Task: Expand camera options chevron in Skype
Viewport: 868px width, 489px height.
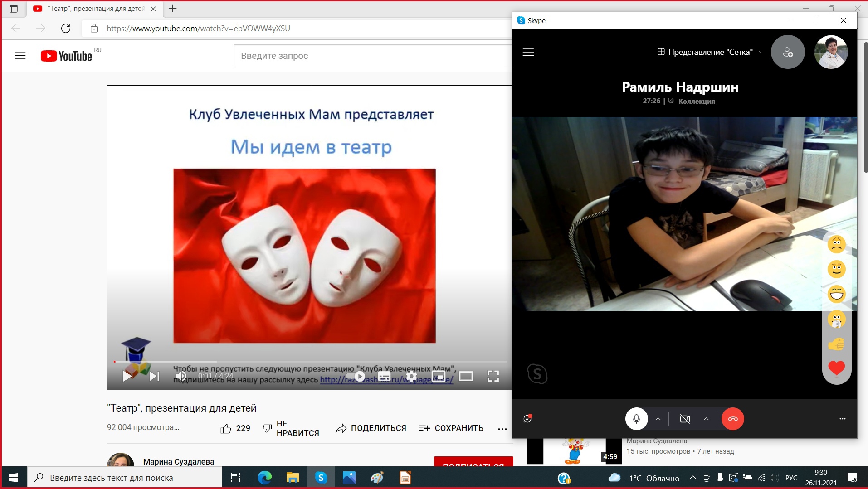Action: (x=706, y=419)
